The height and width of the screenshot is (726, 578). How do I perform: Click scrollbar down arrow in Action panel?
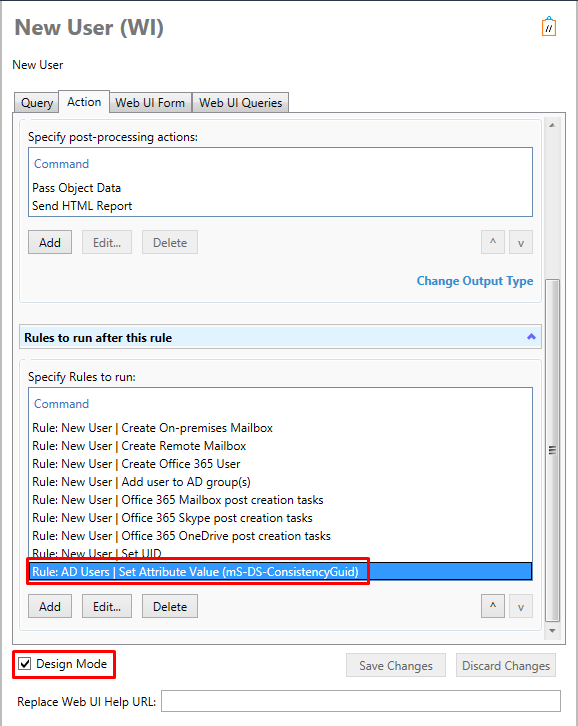[x=552, y=631]
